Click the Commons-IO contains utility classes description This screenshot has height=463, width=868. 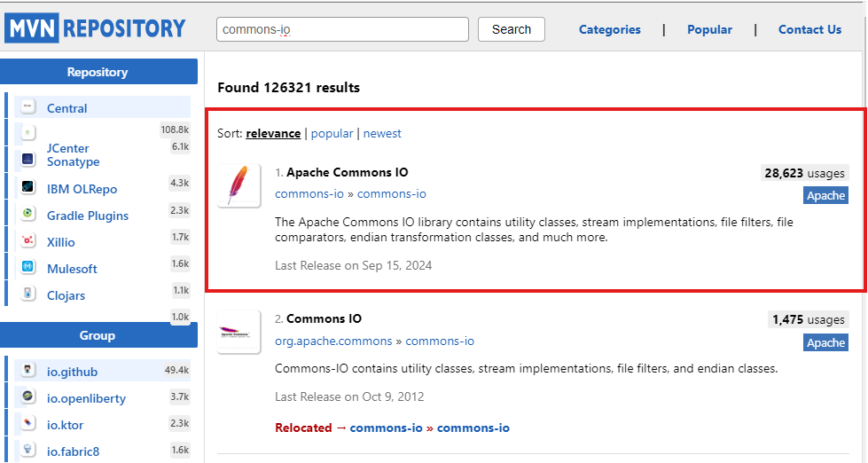(527, 369)
